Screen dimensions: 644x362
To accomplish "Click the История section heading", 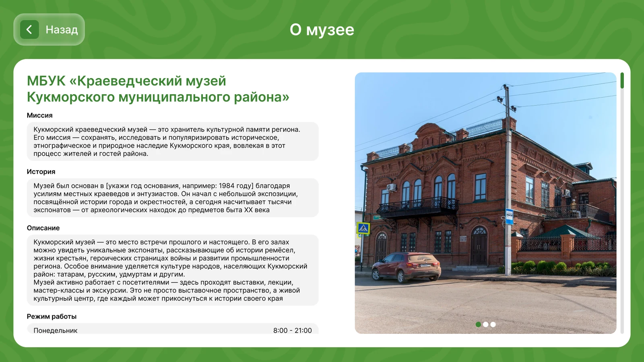I will (41, 172).
